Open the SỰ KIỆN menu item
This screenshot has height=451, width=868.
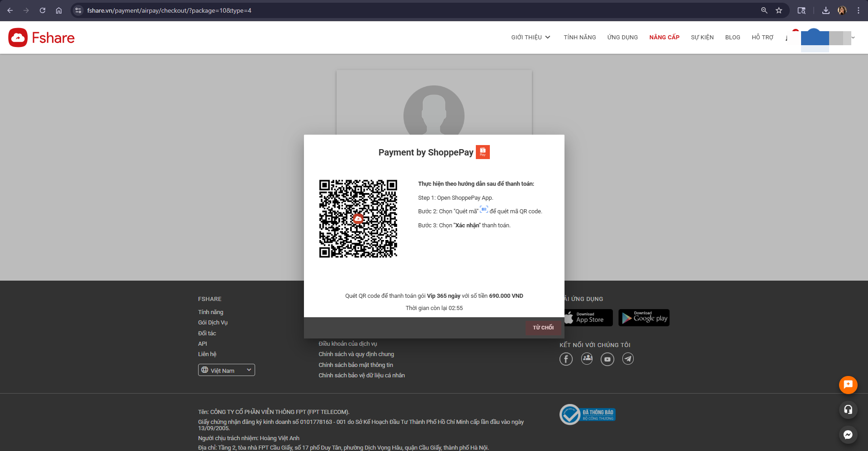[x=702, y=38]
